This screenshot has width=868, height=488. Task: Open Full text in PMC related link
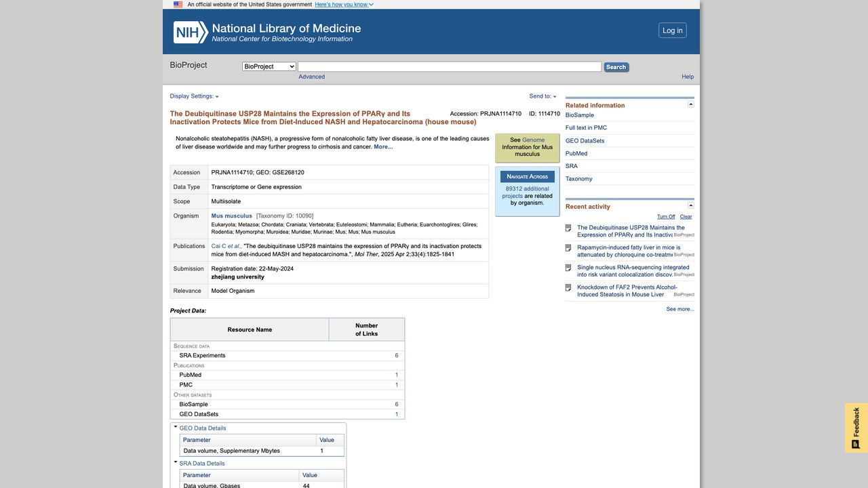(x=586, y=127)
